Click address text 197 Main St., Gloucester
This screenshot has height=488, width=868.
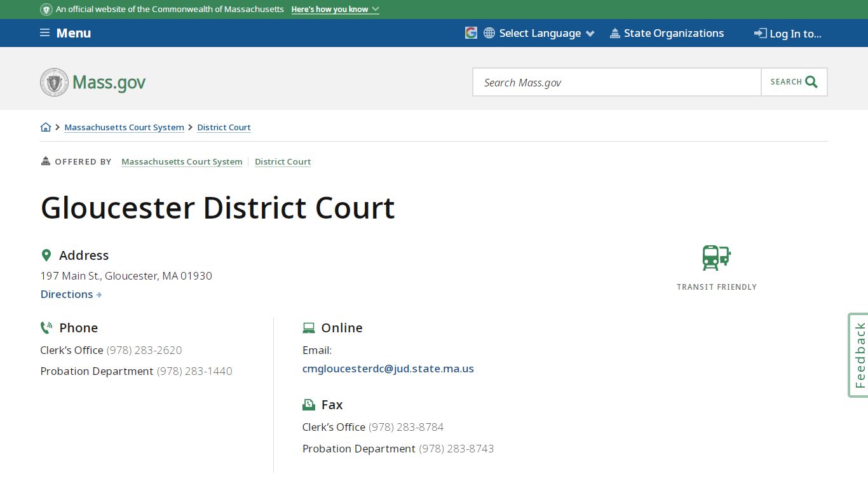coord(126,276)
